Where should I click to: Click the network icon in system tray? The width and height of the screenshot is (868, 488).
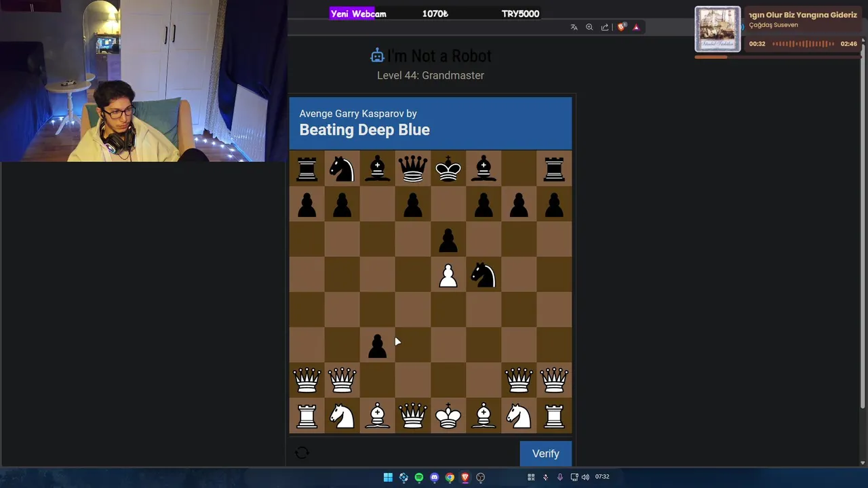tap(574, 477)
